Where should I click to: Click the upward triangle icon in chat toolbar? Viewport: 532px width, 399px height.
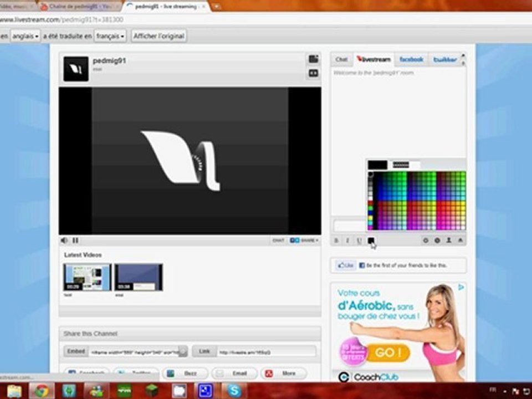[461, 240]
